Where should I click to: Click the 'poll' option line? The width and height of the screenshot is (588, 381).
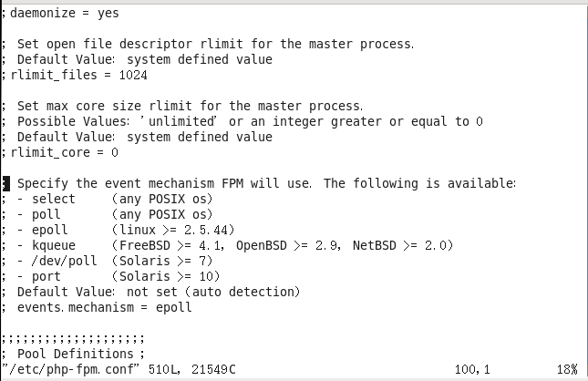[x=108, y=214]
